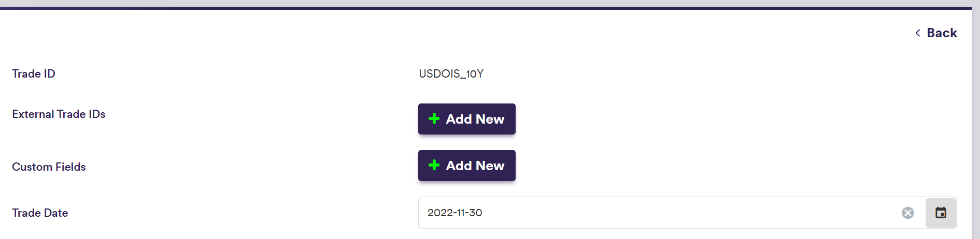Screen dimensions: 980x239
Task: Click the Trade ID label
Action: pos(34,74)
